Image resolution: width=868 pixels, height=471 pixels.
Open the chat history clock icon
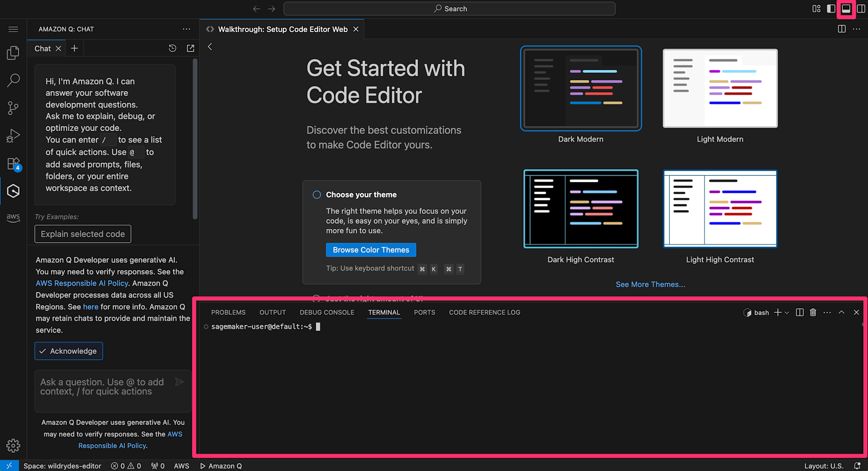[x=172, y=48]
